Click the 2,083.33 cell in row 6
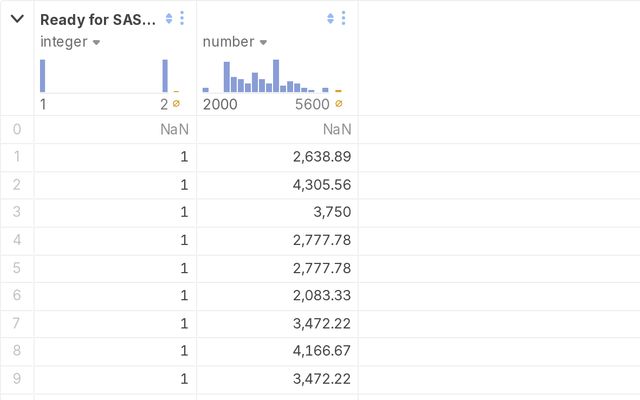The image size is (640, 400). point(321,296)
